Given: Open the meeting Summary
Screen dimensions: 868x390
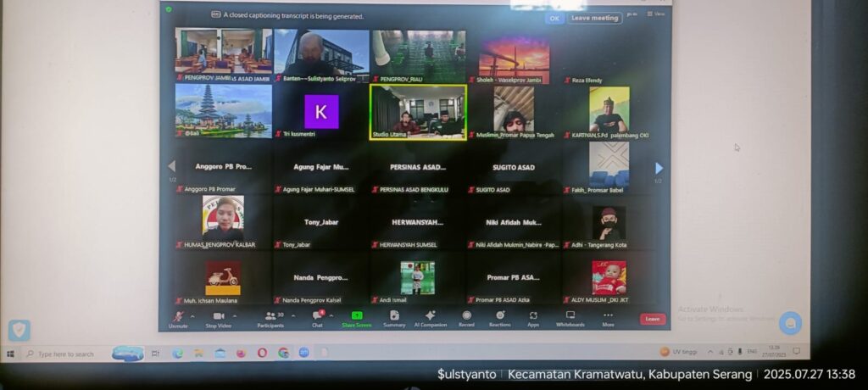Looking at the screenshot, I should click(394, 317).
